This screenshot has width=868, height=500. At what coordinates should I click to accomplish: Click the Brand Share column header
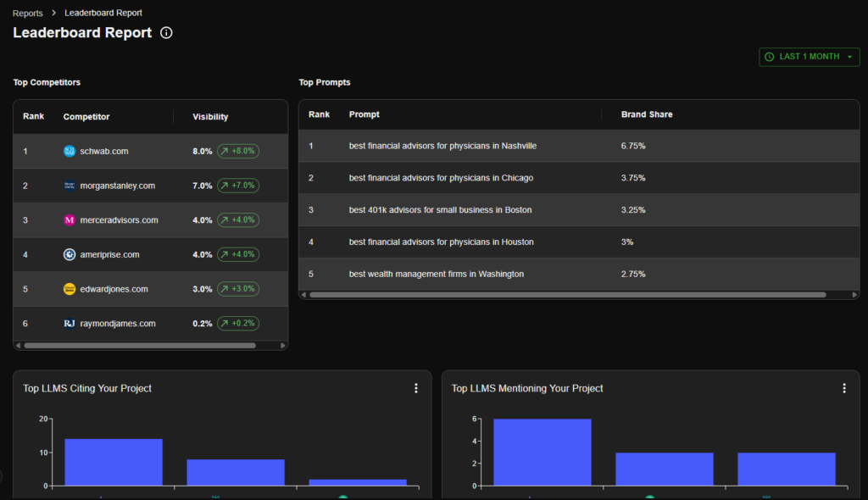point(647,114)
